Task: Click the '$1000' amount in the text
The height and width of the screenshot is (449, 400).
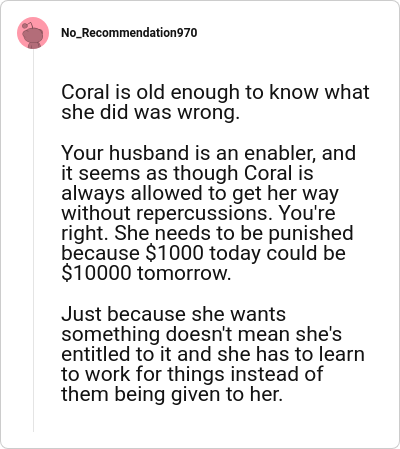Action: pyautogui.click(x=175, y=253)
